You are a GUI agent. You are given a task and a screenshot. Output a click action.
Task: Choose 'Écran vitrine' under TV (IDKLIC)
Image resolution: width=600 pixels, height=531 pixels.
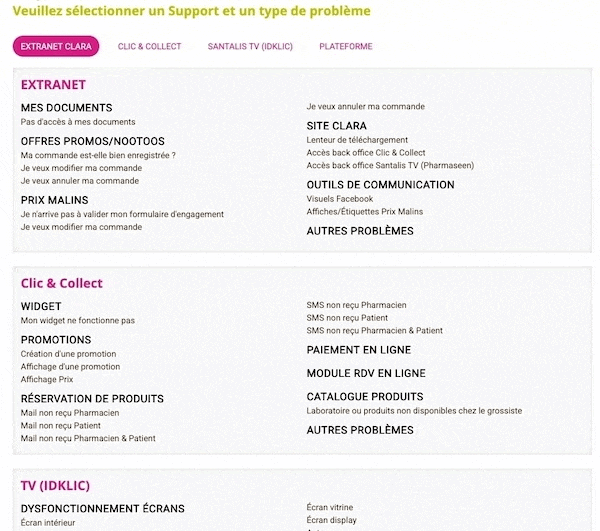[330, 507]
